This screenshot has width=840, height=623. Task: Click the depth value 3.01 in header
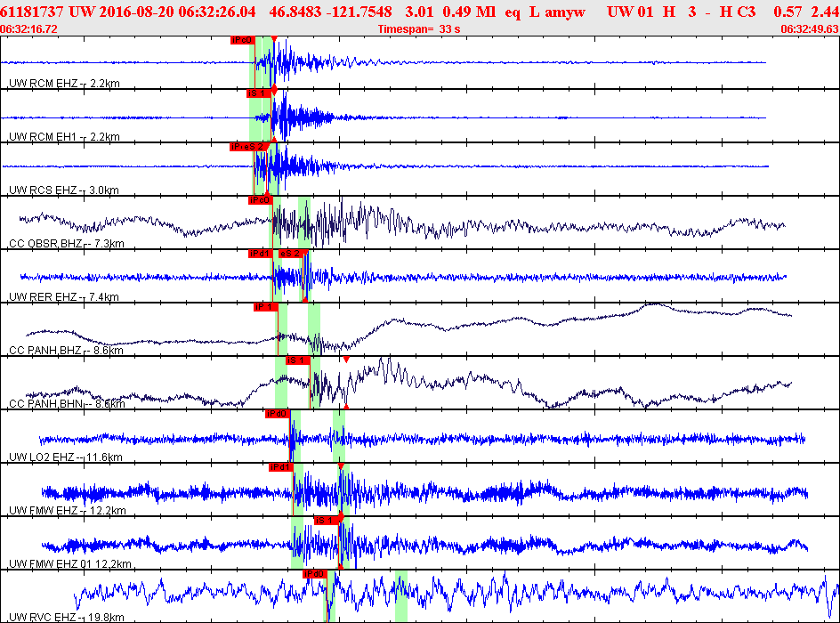click(419, 12)
